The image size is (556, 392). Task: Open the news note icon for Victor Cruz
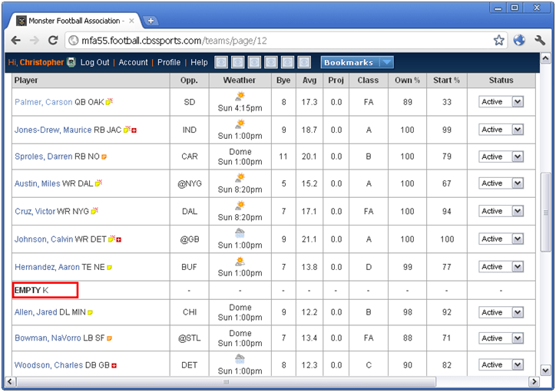coord(94,211)
